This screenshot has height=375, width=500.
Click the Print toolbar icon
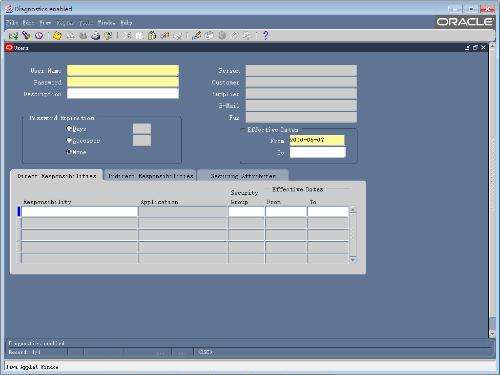(x=96, y=35)
